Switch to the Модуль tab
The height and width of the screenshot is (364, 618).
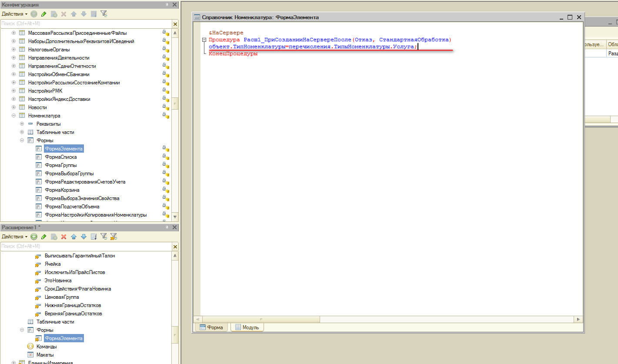point(247,327)
